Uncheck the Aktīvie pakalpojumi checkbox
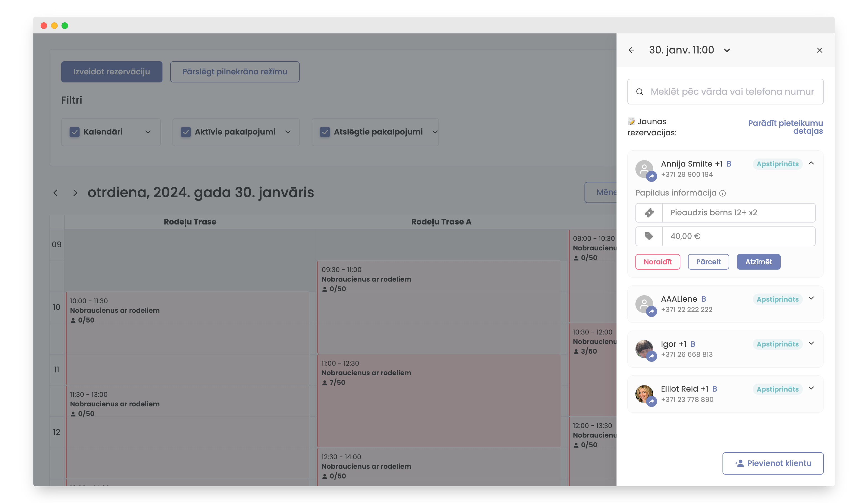Image resolution: width=868 pixels, height=503 pixels. coord(186,132)
